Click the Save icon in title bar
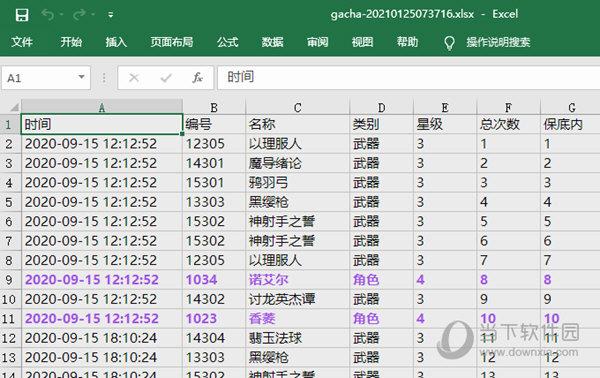600x378 pixels. (x=22, y=15)
